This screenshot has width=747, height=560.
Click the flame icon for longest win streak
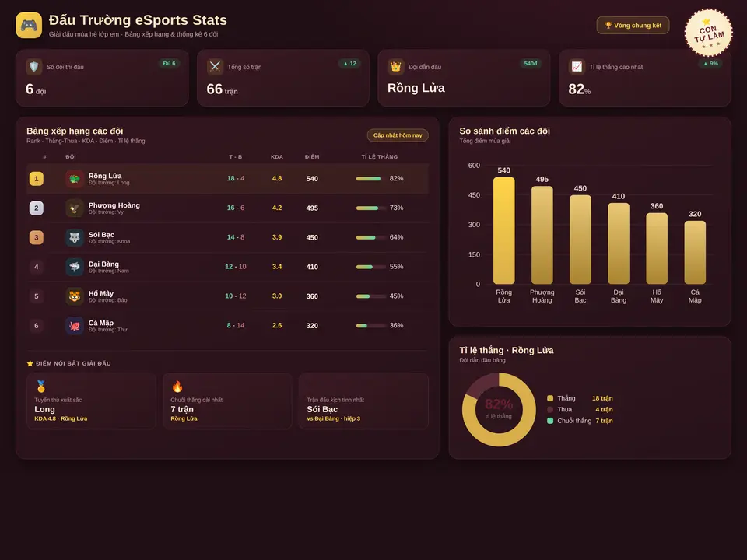coord(177,387)
